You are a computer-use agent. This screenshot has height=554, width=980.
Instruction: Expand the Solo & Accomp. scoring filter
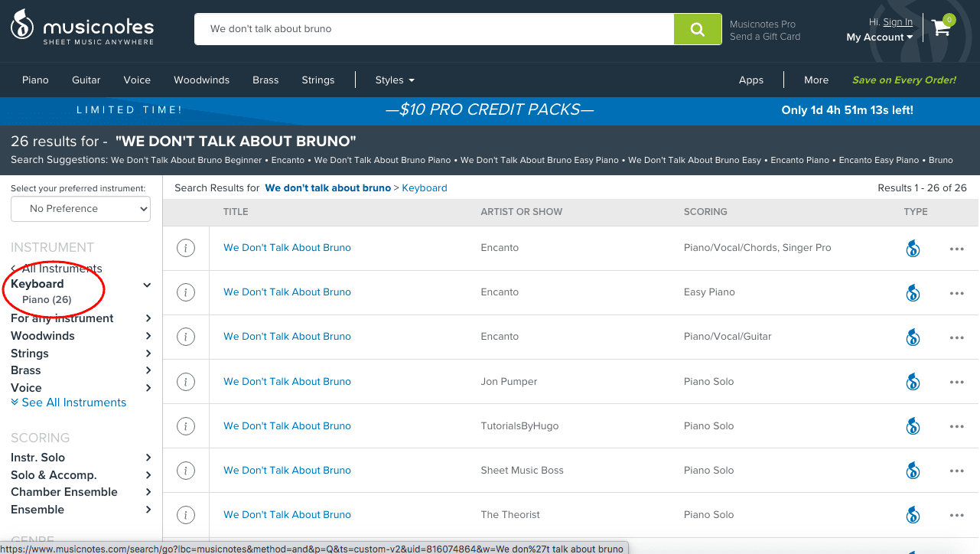coord(148,475)
